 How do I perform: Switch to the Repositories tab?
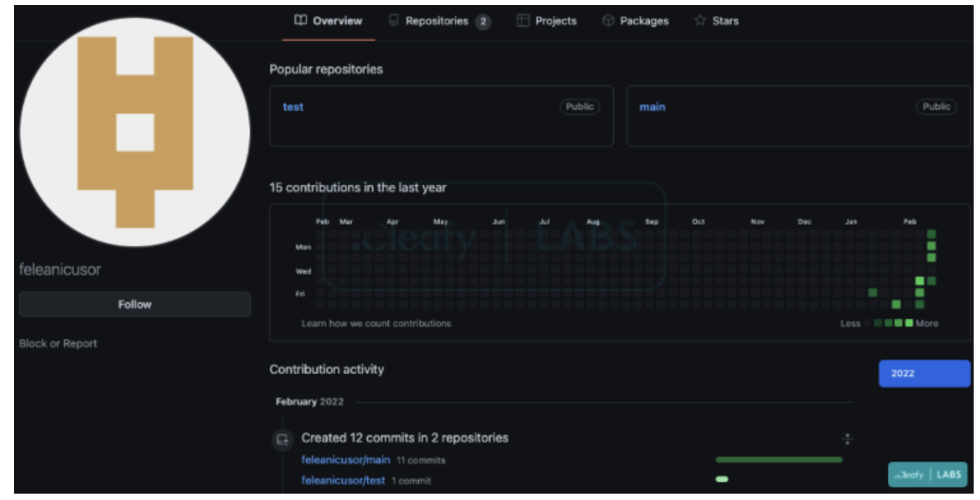click(437, 21)
